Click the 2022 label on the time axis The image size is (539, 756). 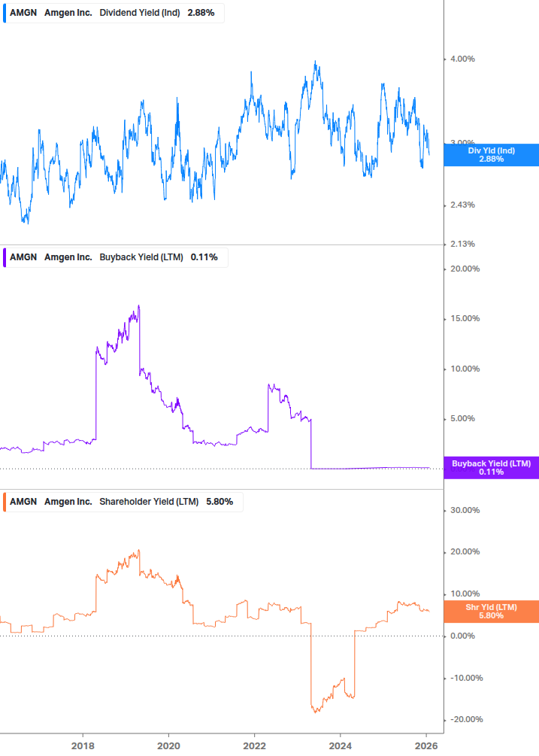point(254,746)
